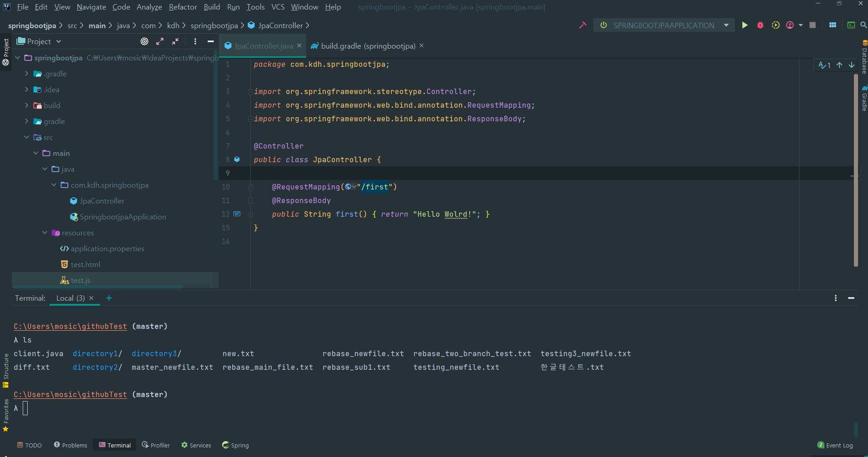Open Search Everywhere magnifier icon
The height and width of the screenshot is (457, 868).
click(x=863, y=25)
